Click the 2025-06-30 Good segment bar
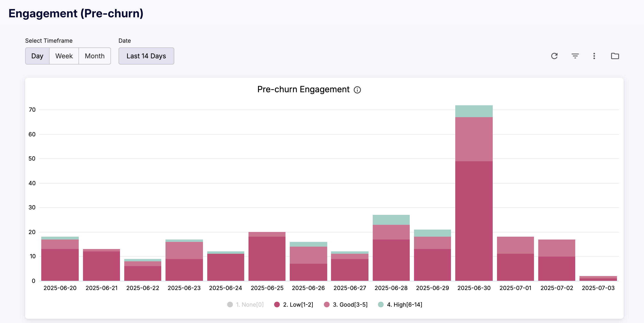This screenshot has height=323, width=644. tap(474, 139)
